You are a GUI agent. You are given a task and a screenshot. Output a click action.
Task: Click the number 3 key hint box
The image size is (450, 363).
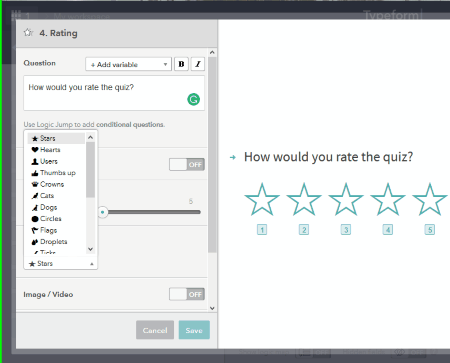(x=346, y=230)
